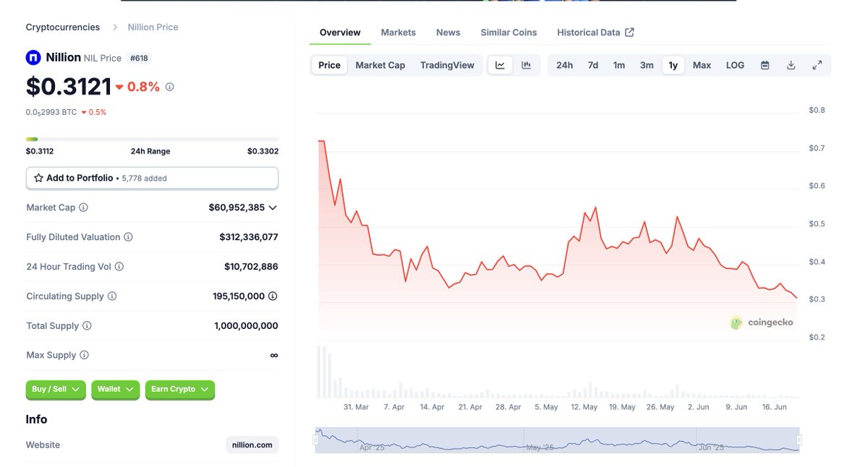Select the Max time range
This screenshot has width=868, height=467.
click(702, 64)
